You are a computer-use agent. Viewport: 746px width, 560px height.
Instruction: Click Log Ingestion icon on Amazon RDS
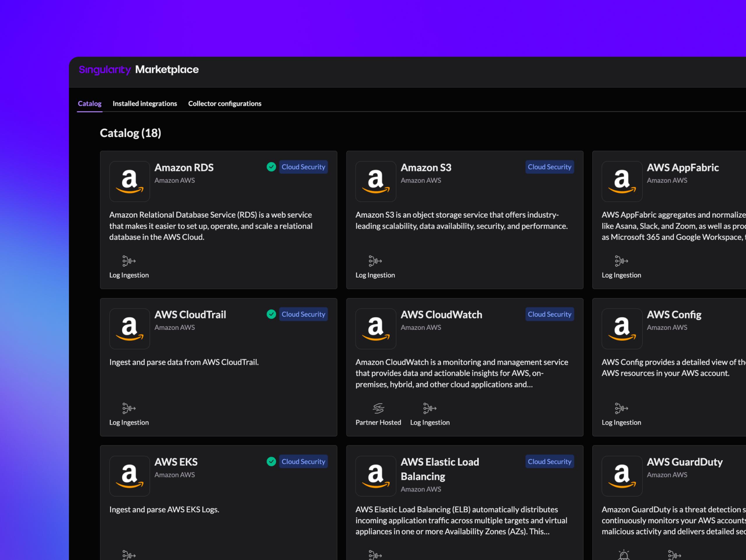[129, 261]
